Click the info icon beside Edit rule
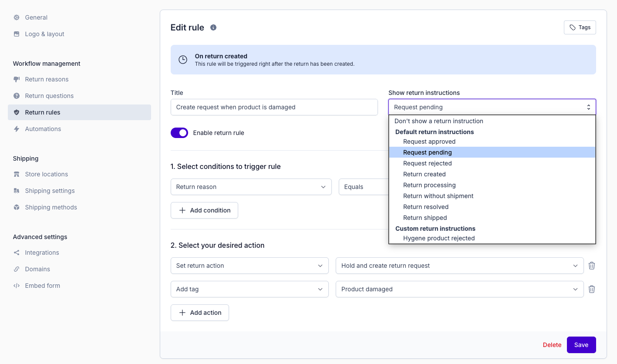The image size is (617, 364). [213, 27]
